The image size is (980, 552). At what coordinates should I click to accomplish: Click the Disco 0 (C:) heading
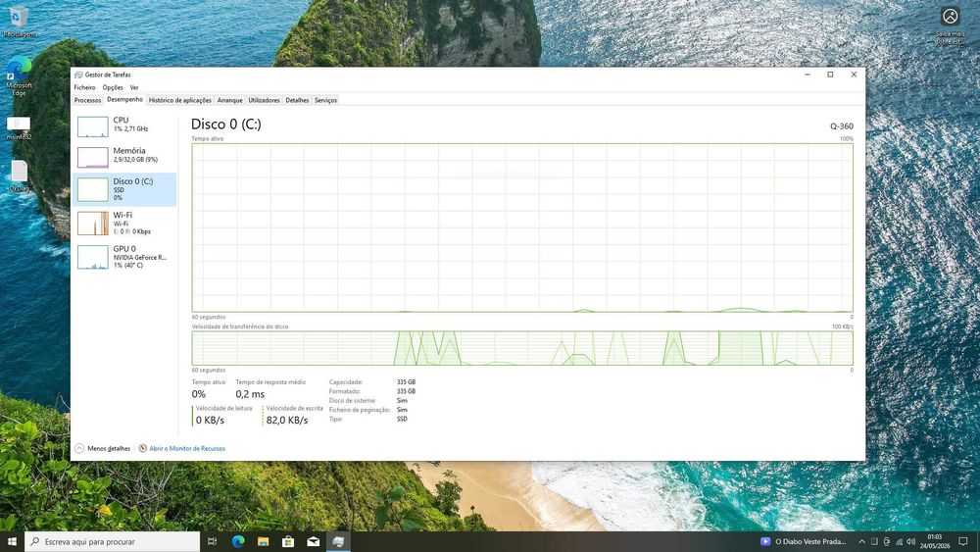(x=226, y=124)
